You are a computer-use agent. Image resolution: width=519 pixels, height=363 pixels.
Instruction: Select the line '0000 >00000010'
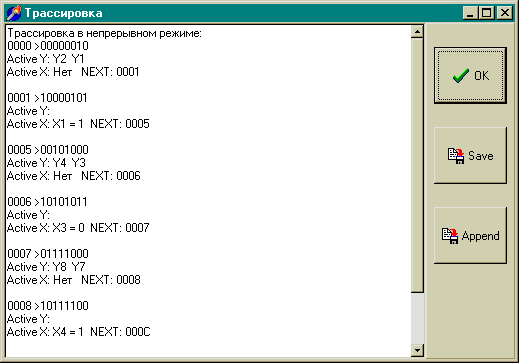(48, 46)
